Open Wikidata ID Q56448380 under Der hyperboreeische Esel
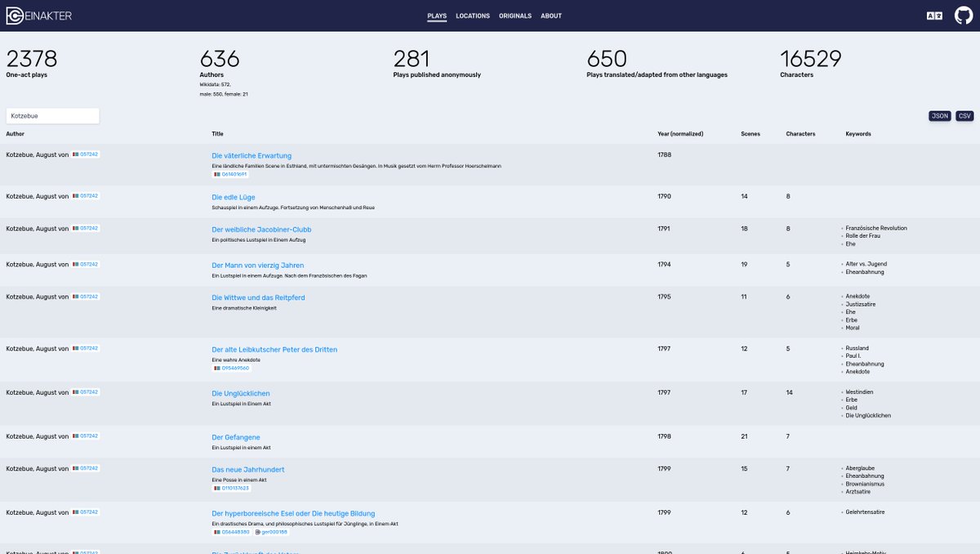Screen dimensions: 980x554 pyautogui.click(x=231, y=532)
